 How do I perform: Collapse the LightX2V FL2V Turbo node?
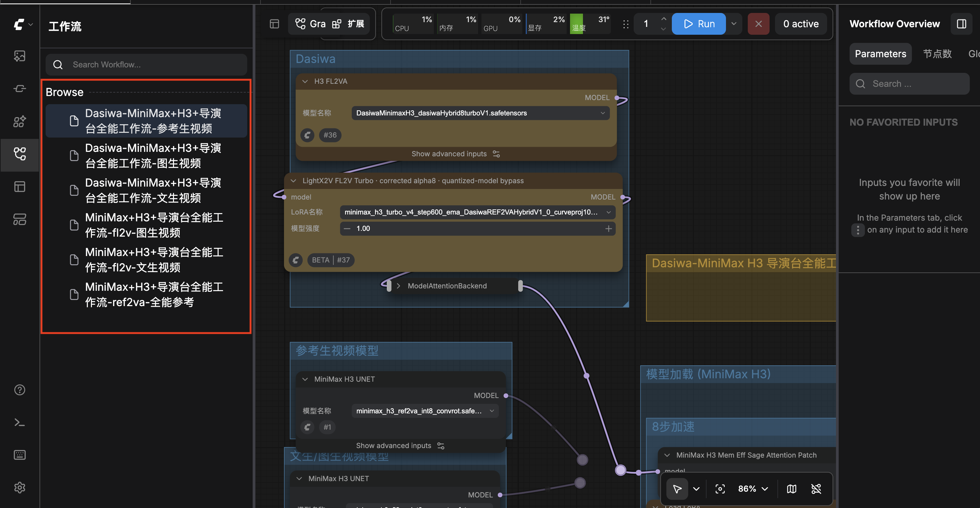[x=293, y=181]
